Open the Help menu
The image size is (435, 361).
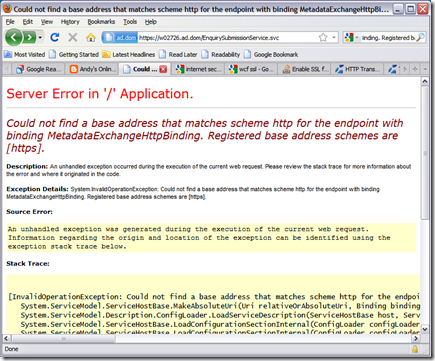pos(151,22)
